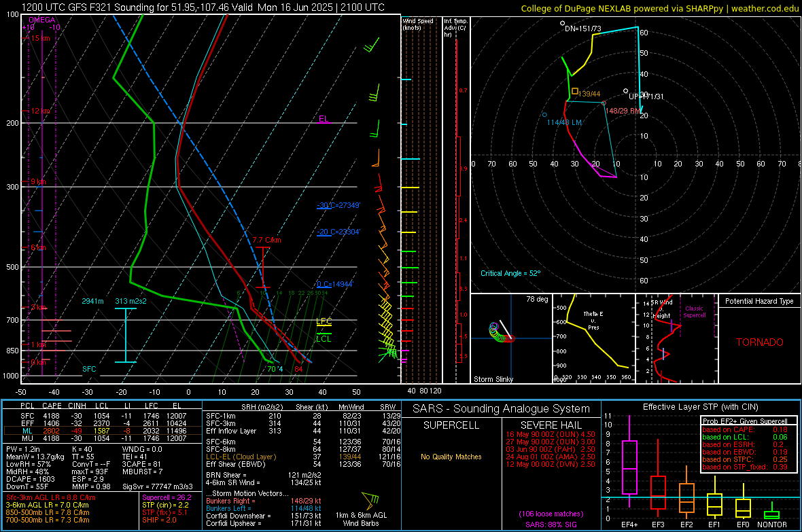
Task: Click the EFF parcel row in the table
Action: click(103, 423)
